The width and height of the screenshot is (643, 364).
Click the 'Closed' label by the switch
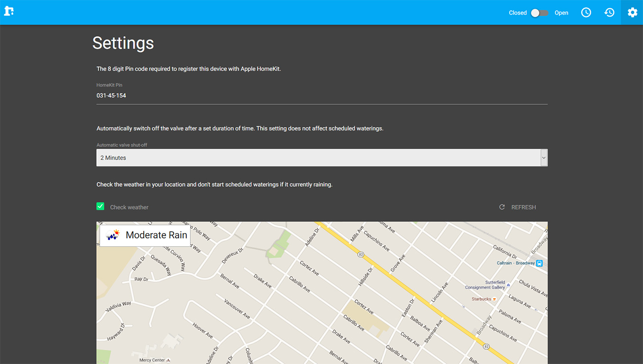pos(518,13)
